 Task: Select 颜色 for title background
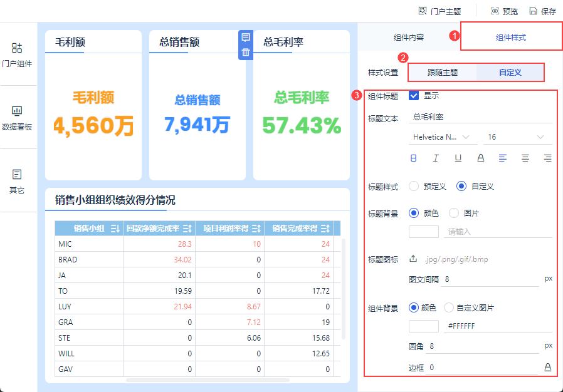[414, 213]
